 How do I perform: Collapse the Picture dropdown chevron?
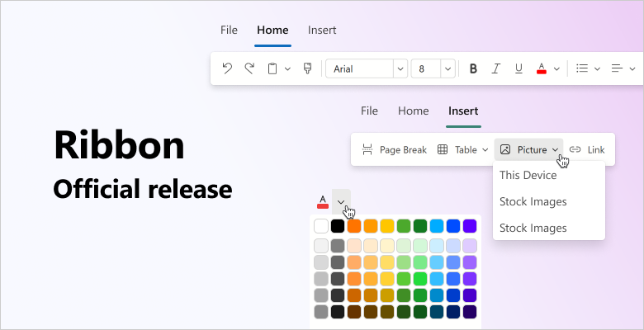[x=556, y=150]
